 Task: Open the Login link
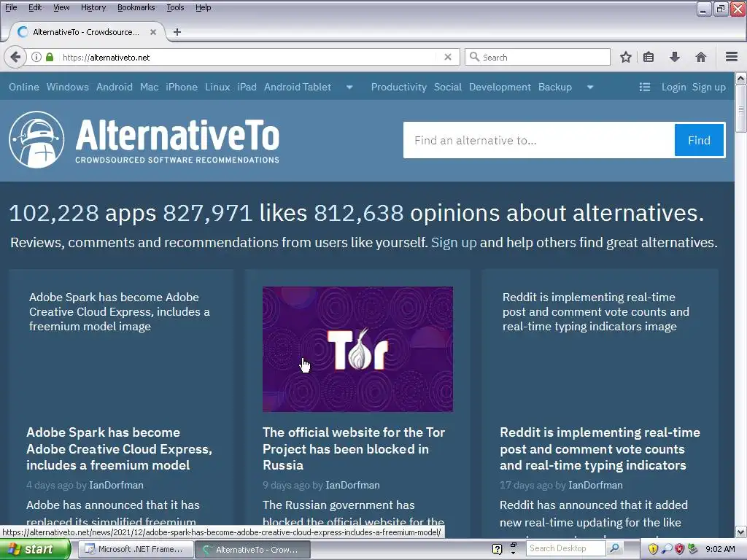[x=673, y=87]
